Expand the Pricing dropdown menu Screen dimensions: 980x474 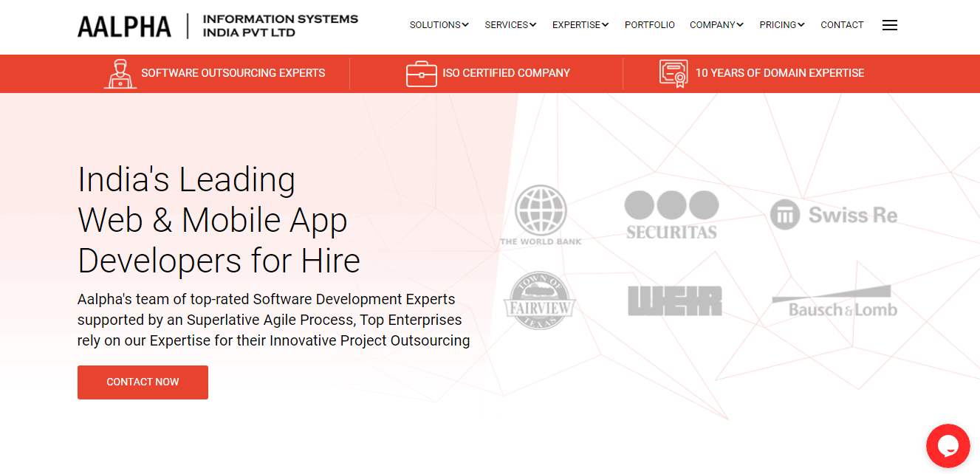(782, 25)
